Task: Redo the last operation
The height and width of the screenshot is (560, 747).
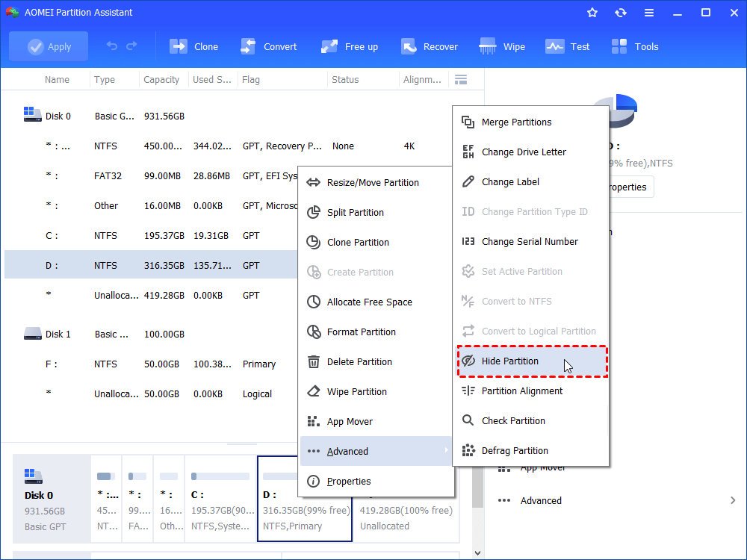Action: click(131, 46)
